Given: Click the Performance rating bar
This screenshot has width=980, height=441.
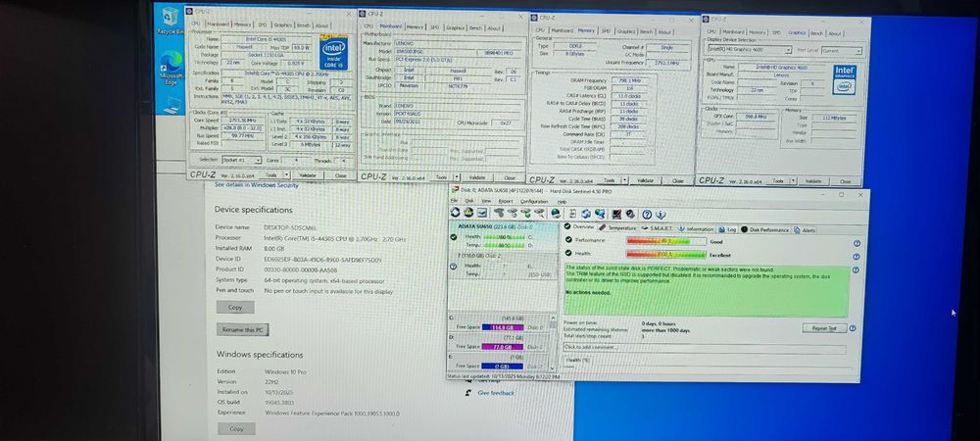Looking at the screenshot, I should pyautogui.click(x=666, y=240).
